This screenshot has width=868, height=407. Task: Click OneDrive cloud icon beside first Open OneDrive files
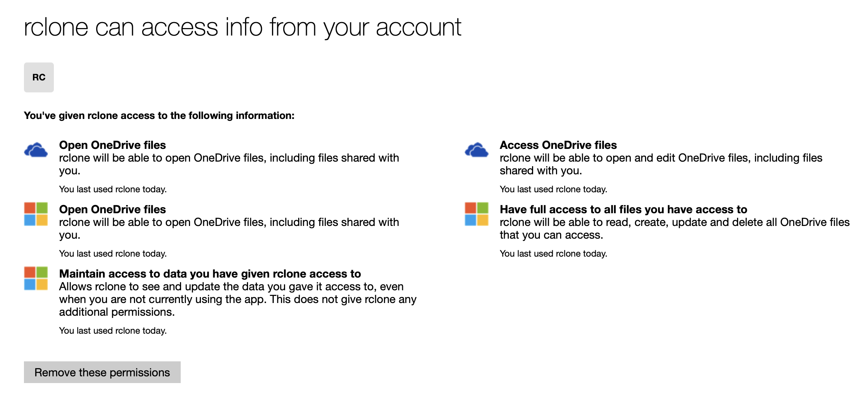(x=36, y=150)
